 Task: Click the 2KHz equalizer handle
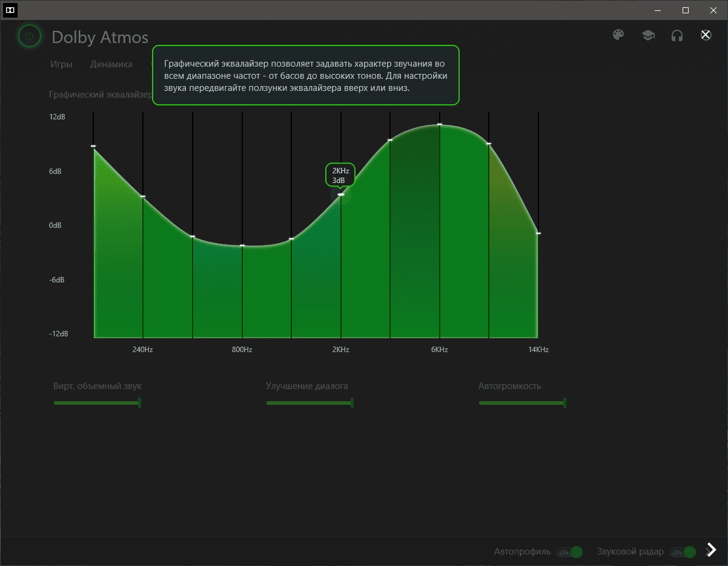tap(341, 195)
